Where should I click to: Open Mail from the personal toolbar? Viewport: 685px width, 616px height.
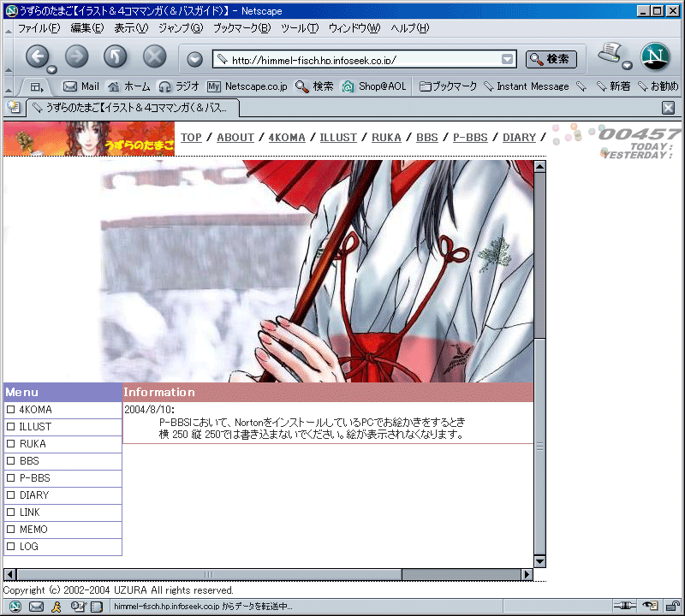click(81, 86)
